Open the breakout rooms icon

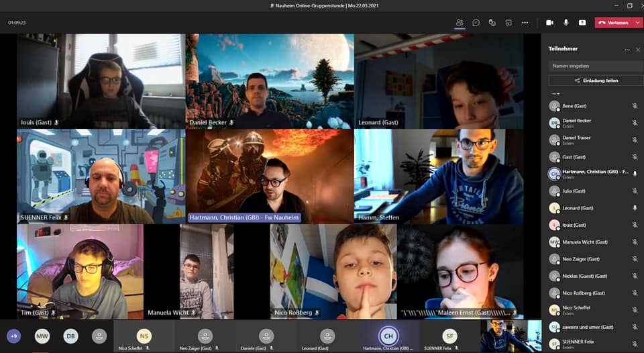[508, 22]
